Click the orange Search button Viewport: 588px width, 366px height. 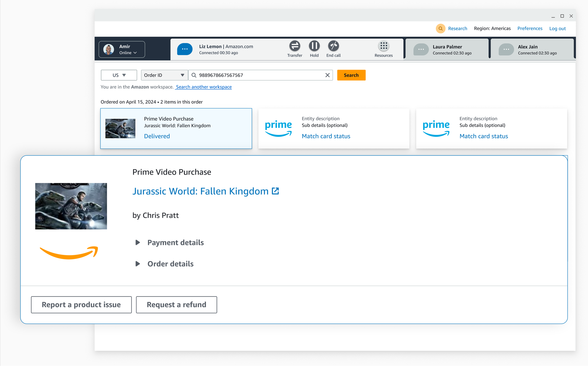(x=351, y=75)
